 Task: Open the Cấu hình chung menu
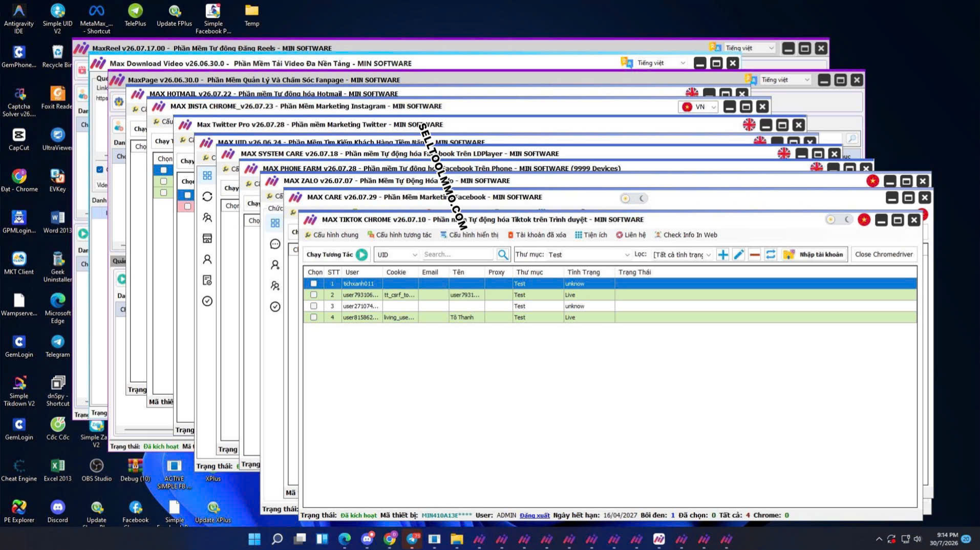pos(331,235)
